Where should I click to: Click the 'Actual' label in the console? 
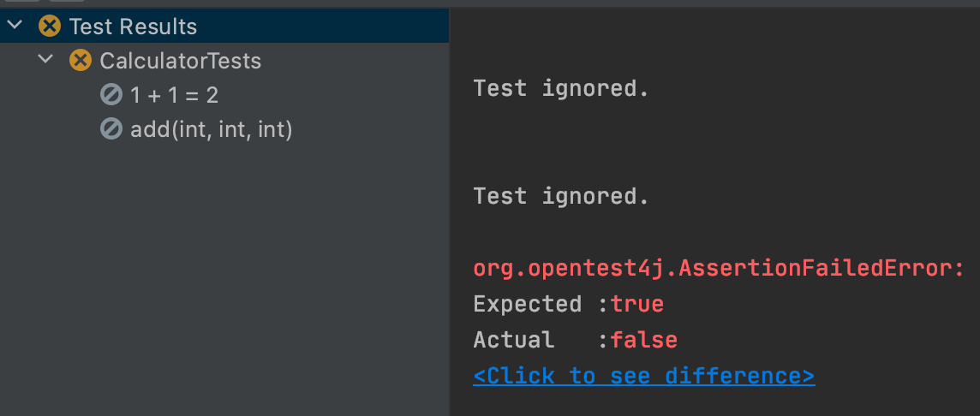click(x=514, y=340)
